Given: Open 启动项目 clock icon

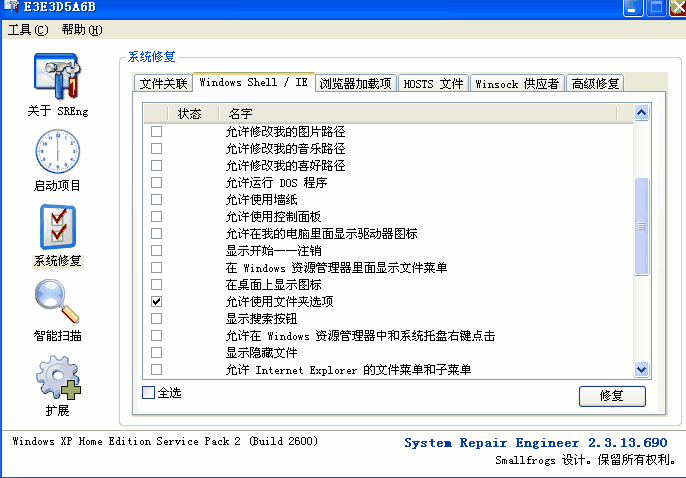Looking at the screenshot, I should [x=57, y=151].
